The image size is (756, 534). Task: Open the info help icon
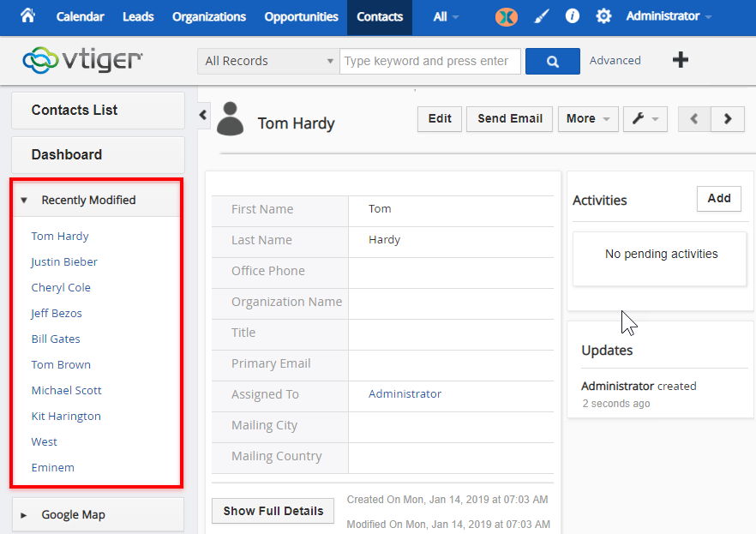click(x=573, y=16)
